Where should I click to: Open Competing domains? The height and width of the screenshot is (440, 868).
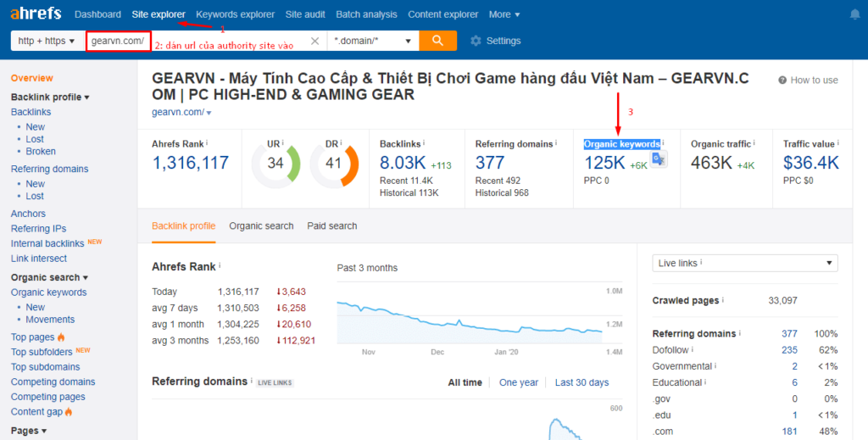point(53,382)
